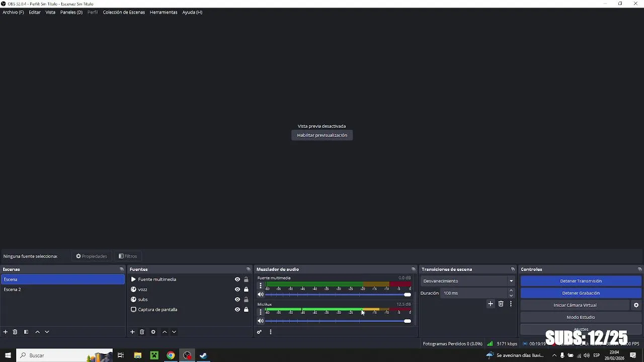Remove the transition using trash icon
Screen dimensions: 644x362
[x=501, y=304]
